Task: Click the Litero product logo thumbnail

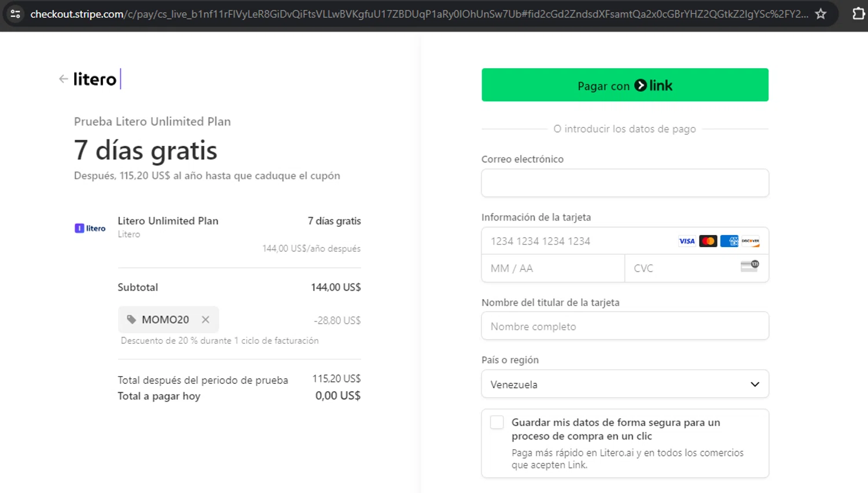Action: [90, 229]
